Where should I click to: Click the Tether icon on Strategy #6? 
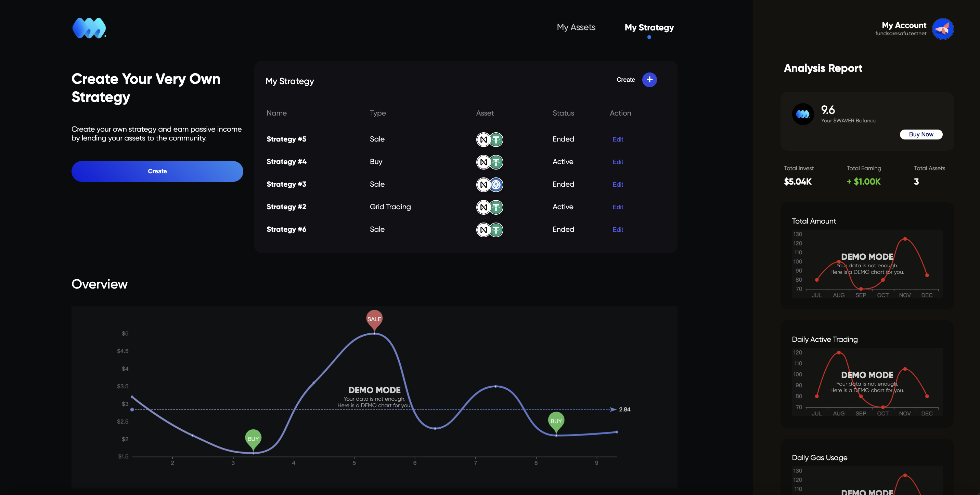[496, 230]
